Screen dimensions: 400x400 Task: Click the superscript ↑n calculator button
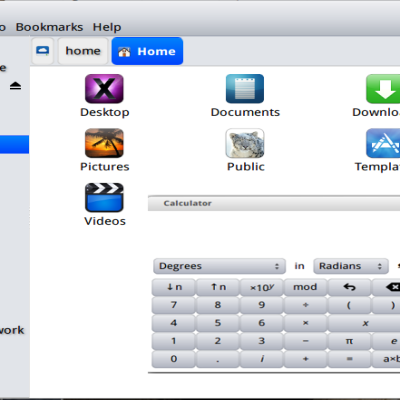(x=218, y=287)
